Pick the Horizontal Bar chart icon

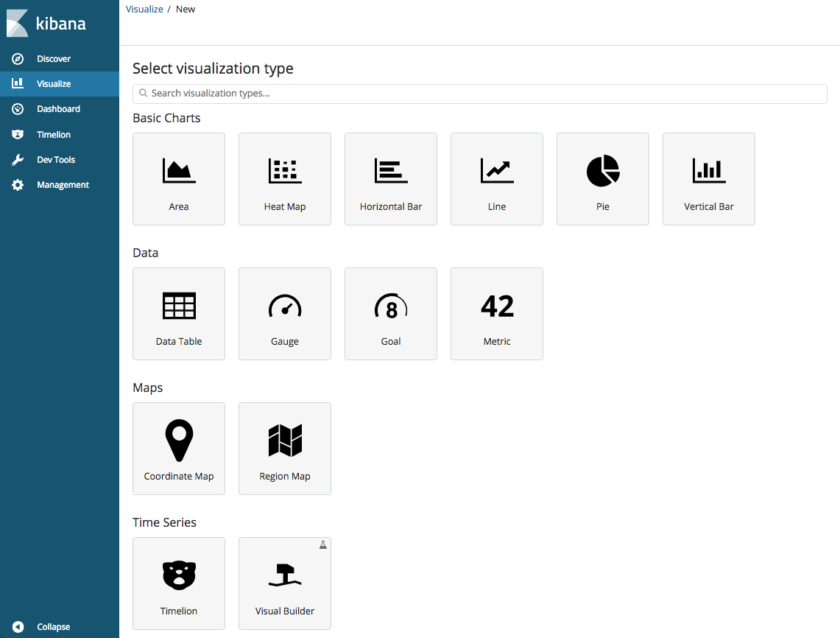tap(391, 170)
